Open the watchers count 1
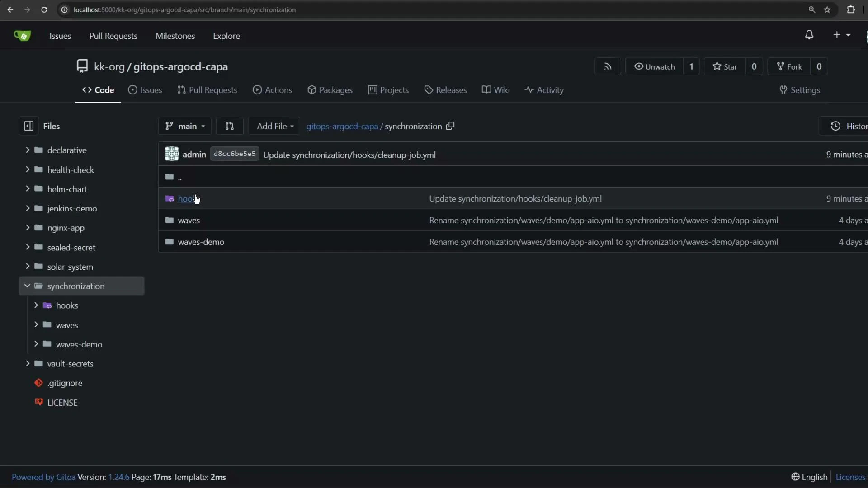The image size is (868, 488). coord(691,66)
